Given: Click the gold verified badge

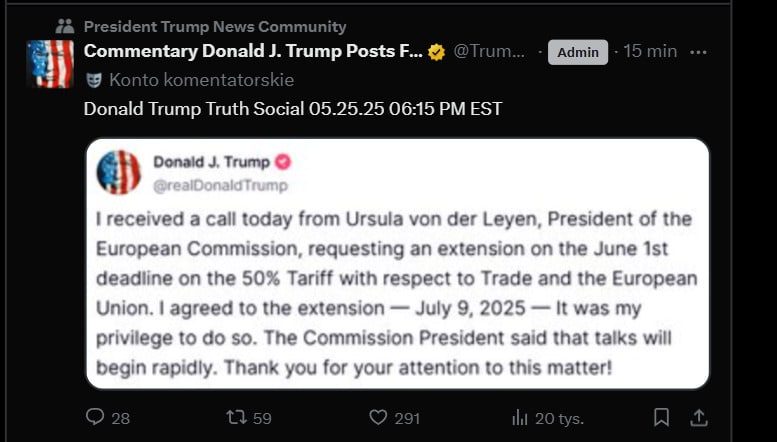Looking at the screenshot, I should pos(437,52).
